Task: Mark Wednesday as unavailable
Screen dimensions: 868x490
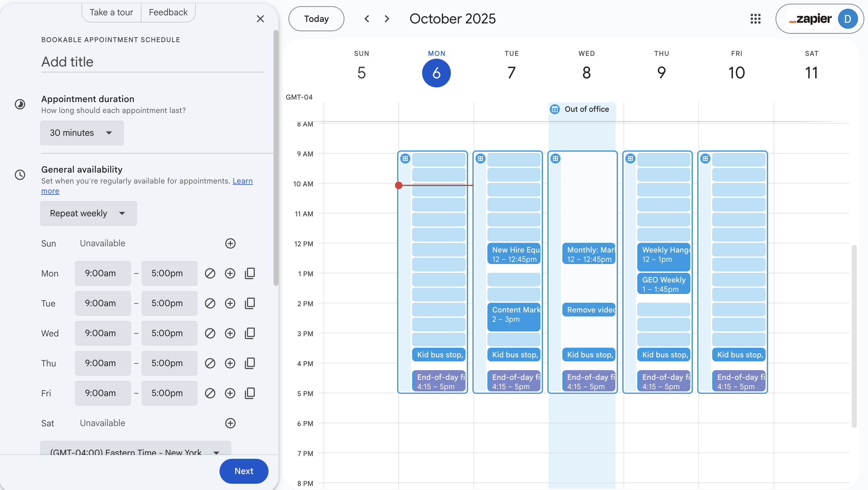Action: [x=210, y=333]
